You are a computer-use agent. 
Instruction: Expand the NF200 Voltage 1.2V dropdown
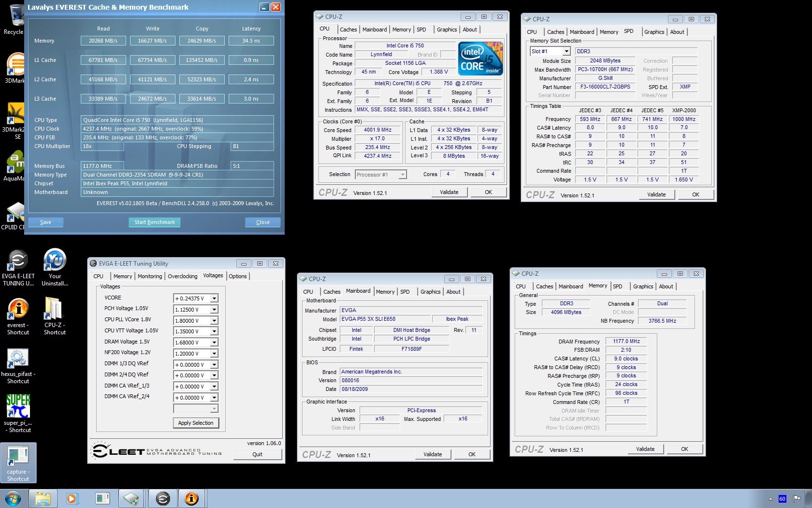click(214, 354)
